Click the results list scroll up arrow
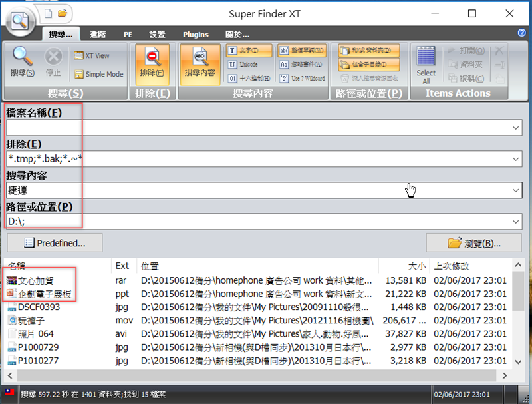This screenshot has width=532, height=404. [x=518, y=265]
